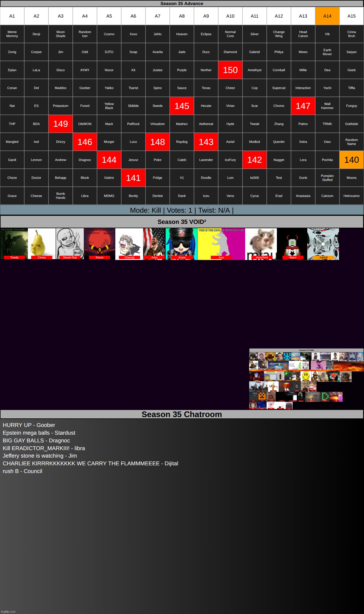Click the small Season 35 VOID thumbnail collage
Image resolution: width=364 pixels, height=614 pixels.
coord(306,379)
